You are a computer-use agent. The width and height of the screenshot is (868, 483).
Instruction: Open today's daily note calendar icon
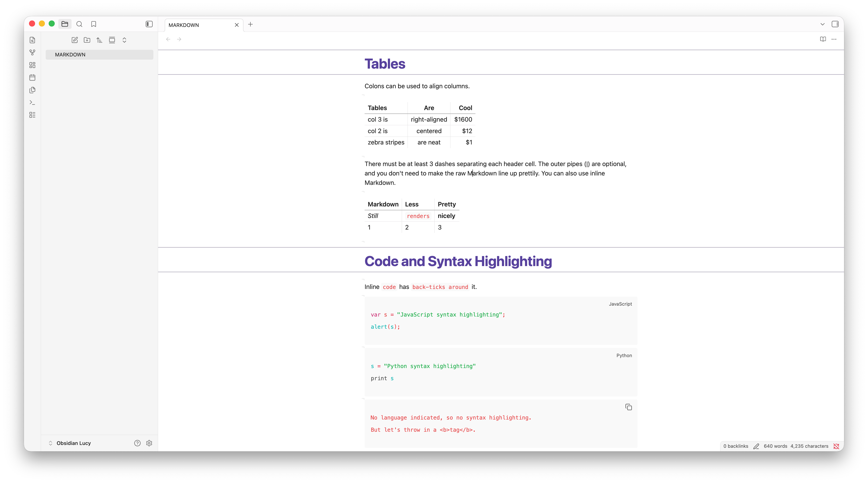point(32,78)
